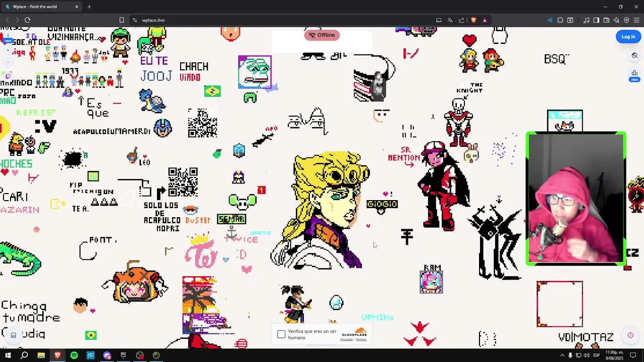Open the Windows Start menu
Image resolution: width=644 pixels, height=362 pixels.
(8, 355)
